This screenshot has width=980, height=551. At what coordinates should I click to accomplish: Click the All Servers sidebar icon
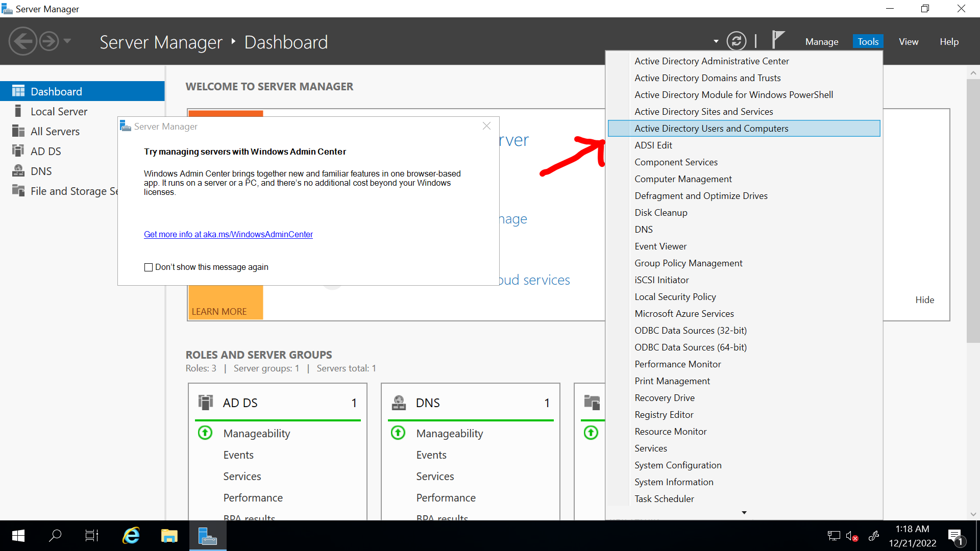tap(17, 131)
